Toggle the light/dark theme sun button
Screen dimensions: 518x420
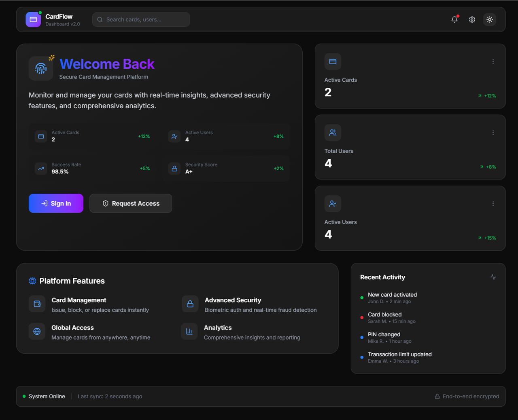[490, 19]
